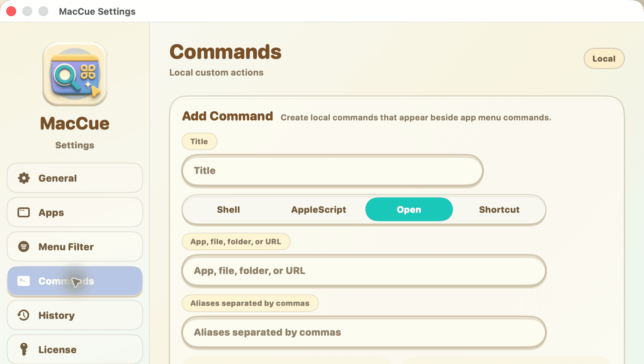Click the History clock icon
The height and width of the screenshot is (364, 644).
click(24, 315)
